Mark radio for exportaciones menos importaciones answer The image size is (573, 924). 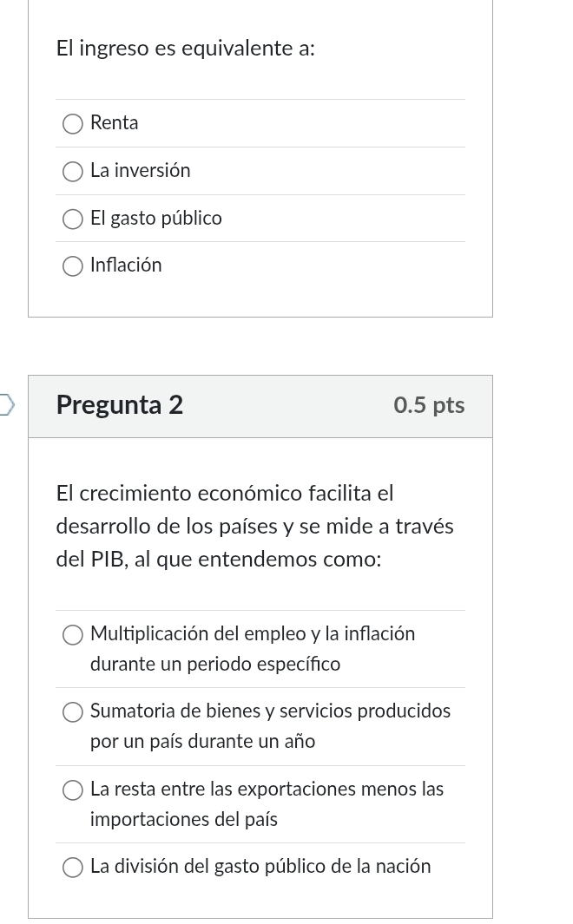73,790
